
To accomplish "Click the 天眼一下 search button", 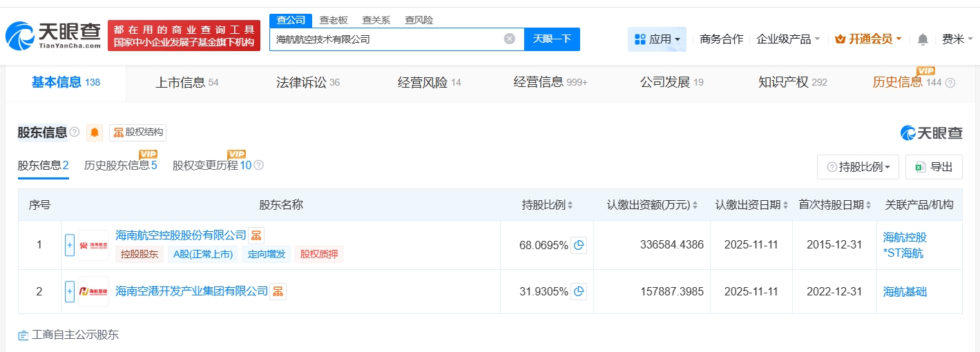I will coord(552,39).
